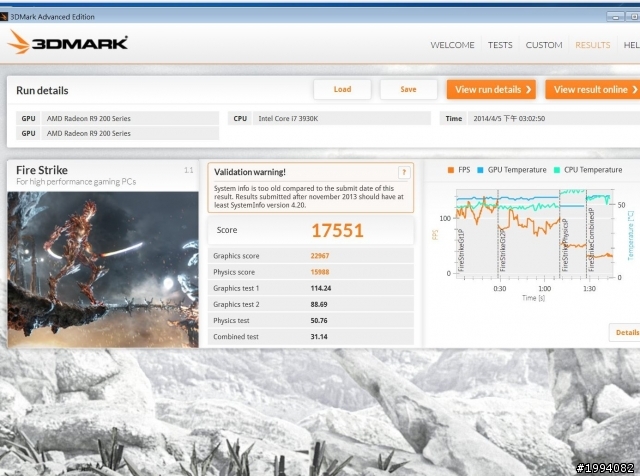Click the FireStrikeGt1P graph marker label
This screenshot has width=640, height=476.
(x=461, y=250)
